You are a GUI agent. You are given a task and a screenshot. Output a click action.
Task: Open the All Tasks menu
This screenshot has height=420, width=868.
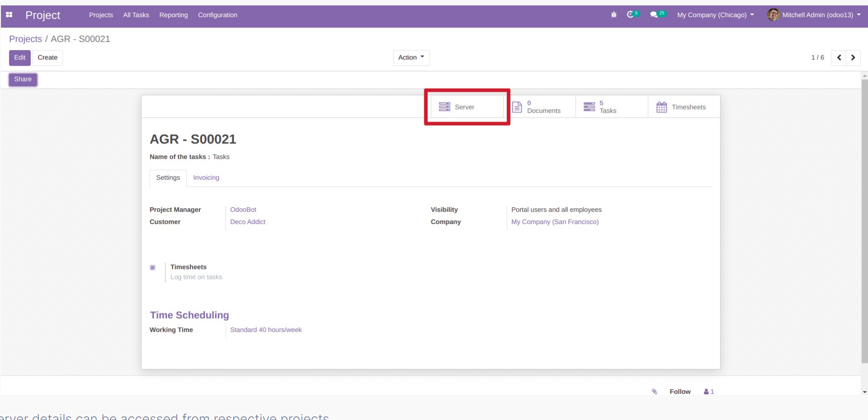coord(136,15)
